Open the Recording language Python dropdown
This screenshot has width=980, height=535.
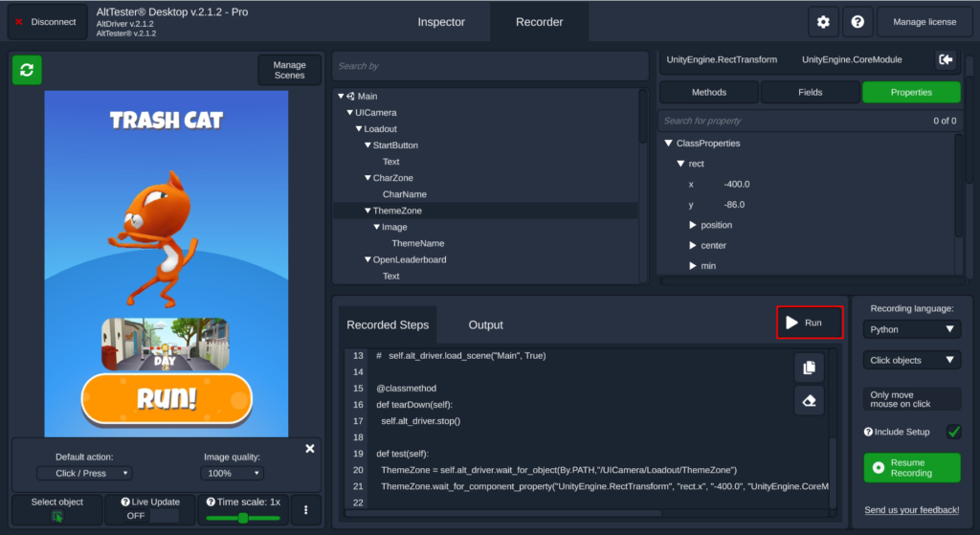tap(912, 329)
